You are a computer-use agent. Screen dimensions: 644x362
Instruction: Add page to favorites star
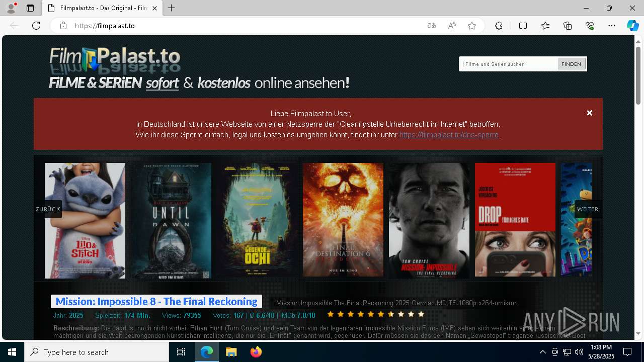click(x=472, y=26)
